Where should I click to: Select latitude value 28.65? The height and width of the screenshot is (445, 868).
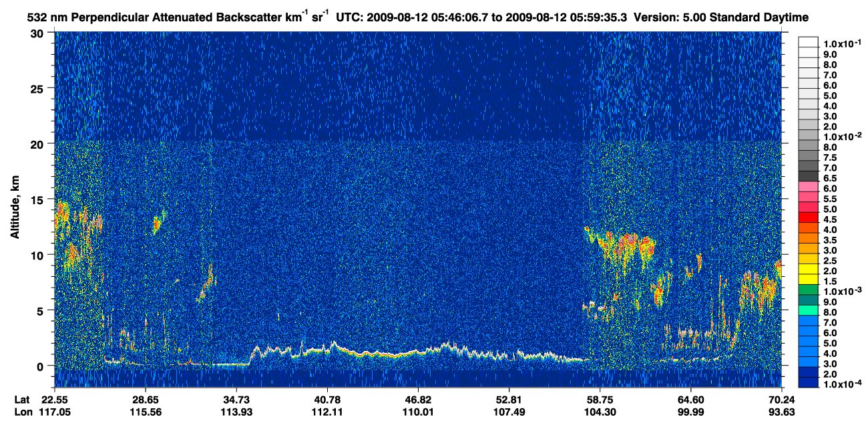pos(146,400)
